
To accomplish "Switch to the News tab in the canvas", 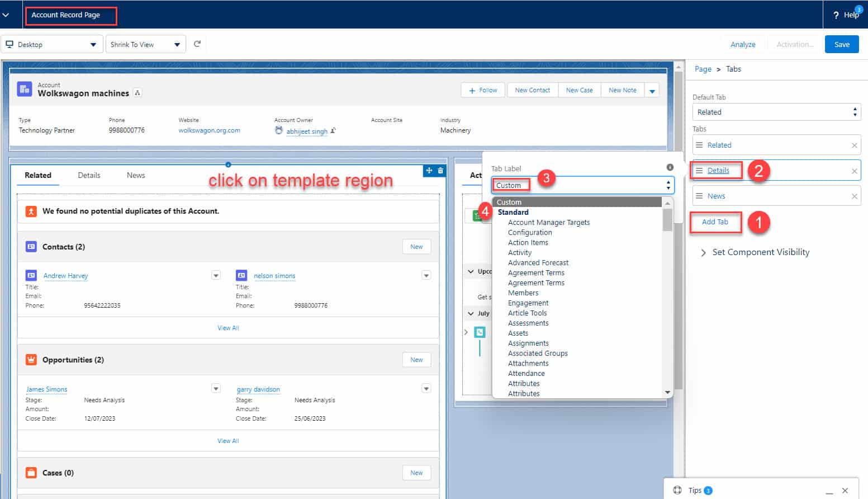I will pyautogui.click(x=135, y=175).
